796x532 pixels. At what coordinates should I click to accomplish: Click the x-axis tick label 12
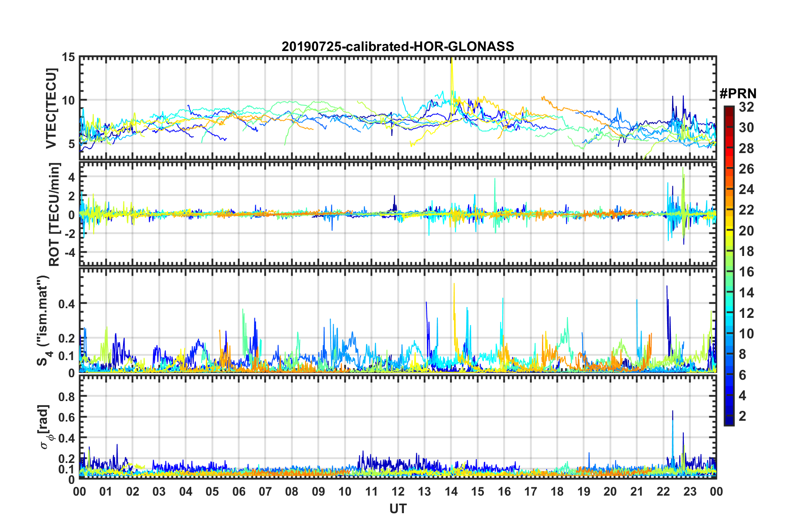click(398, 491)
